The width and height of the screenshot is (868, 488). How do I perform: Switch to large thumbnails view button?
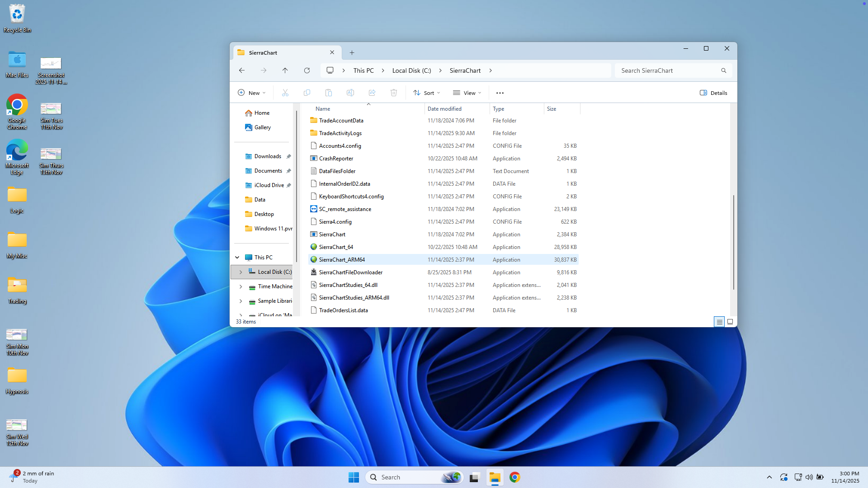(x=730, y=322)
